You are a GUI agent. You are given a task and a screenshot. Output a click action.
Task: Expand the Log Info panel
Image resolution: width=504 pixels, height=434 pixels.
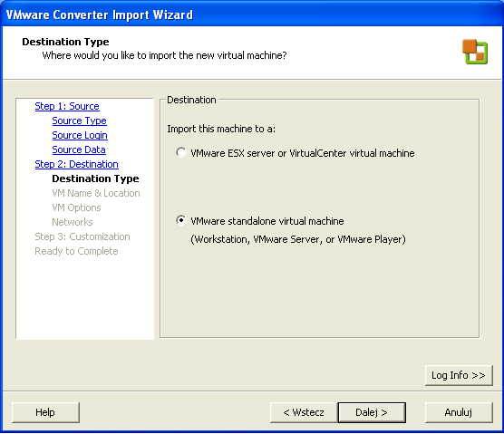tap(459, 375)
